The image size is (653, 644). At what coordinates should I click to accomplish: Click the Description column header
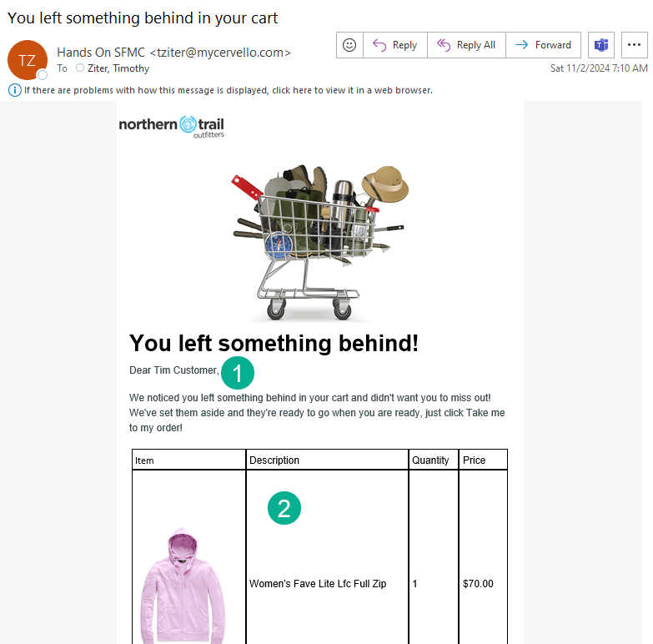pyautogui.click(x=274, y=460)
